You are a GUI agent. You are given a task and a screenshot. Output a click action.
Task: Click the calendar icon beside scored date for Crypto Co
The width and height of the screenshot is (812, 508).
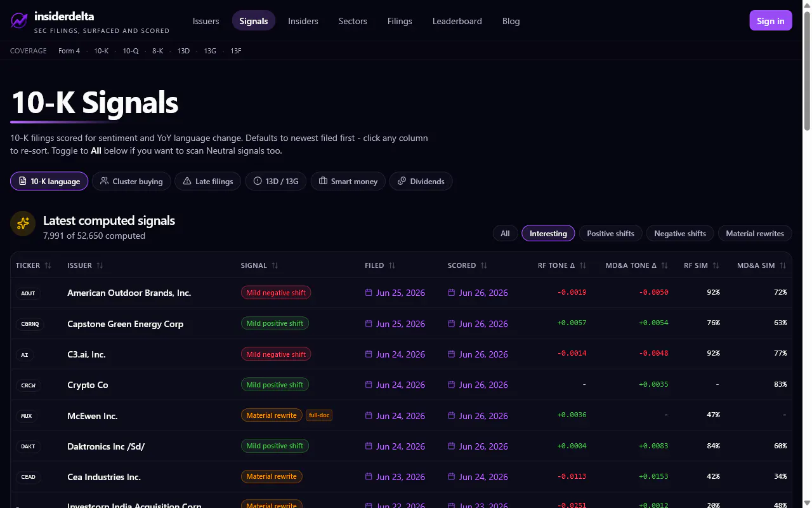[x=452, y=385]
